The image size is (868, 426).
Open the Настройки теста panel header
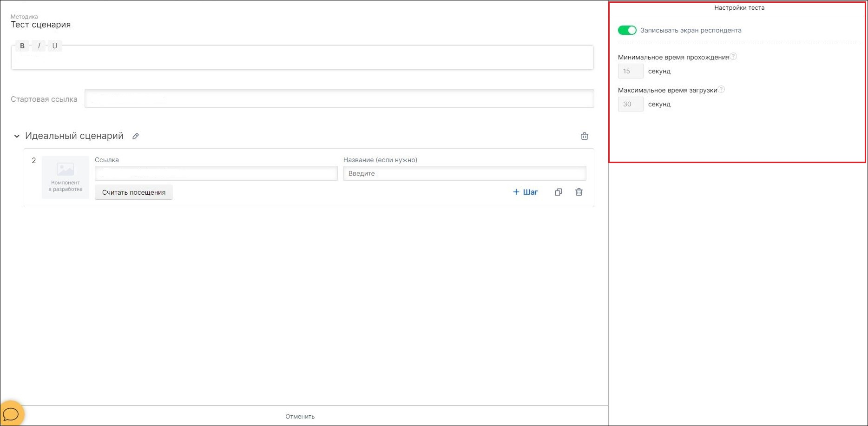pos(739,8)
